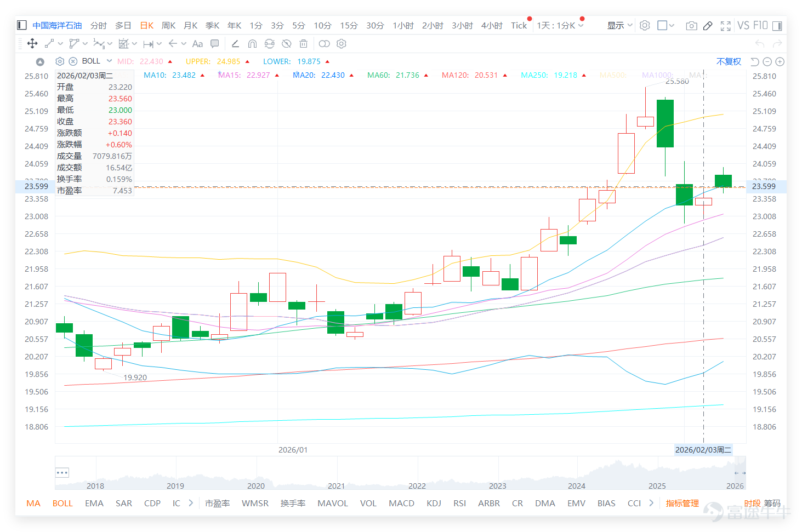Expand the 1天:1分K period dropdown
This screenshot has height=532, width=802.
click(x=560, y=26)
